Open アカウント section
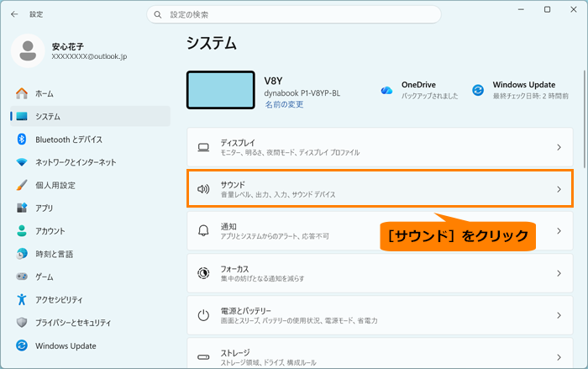This screenshot has height=369, width=588. (90, 231)
